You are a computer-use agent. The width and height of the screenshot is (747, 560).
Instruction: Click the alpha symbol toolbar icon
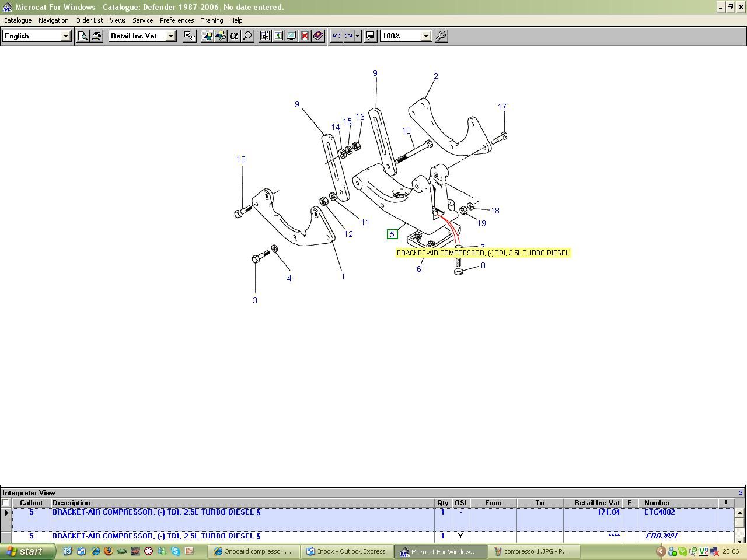234,36
